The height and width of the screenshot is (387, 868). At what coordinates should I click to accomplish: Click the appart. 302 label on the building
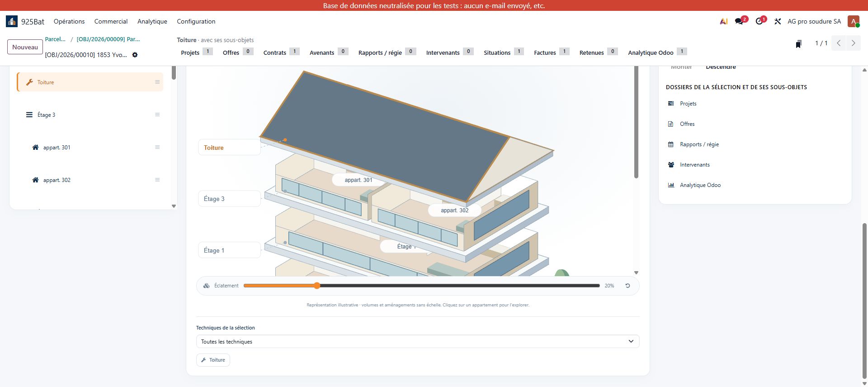(454, 210)
